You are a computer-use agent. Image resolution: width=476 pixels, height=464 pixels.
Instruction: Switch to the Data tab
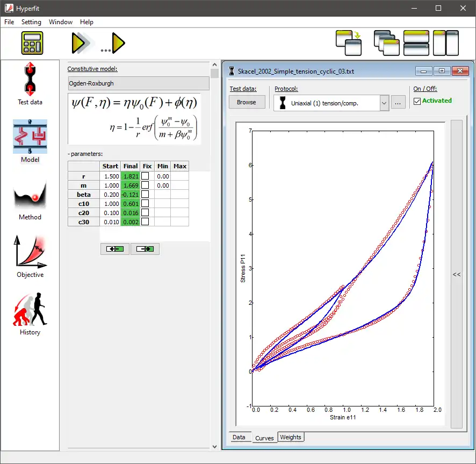239,437
